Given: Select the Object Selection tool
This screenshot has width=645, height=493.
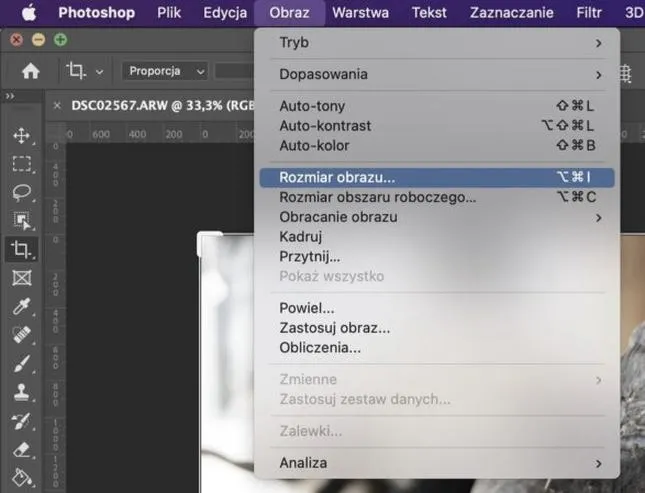Looking at the screenshot, I should coord(21,220).
